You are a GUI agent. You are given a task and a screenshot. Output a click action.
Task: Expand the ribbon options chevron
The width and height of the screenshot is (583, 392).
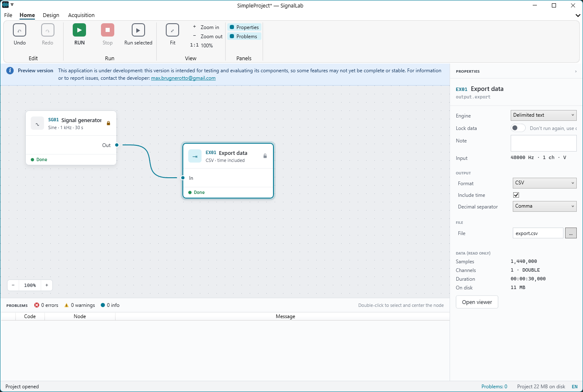578,15
